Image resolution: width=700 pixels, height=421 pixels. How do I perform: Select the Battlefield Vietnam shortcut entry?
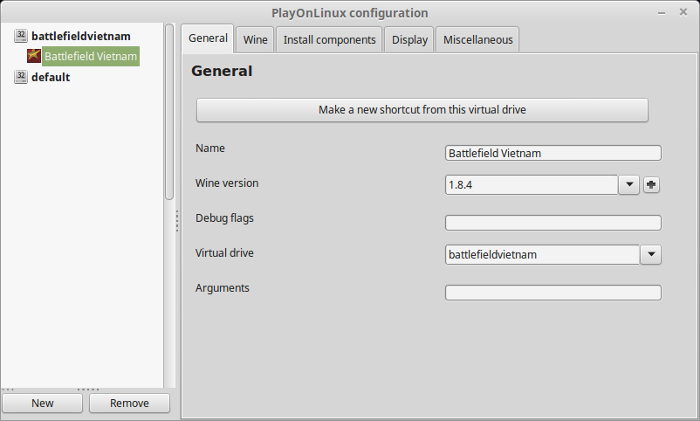(91, 56)
